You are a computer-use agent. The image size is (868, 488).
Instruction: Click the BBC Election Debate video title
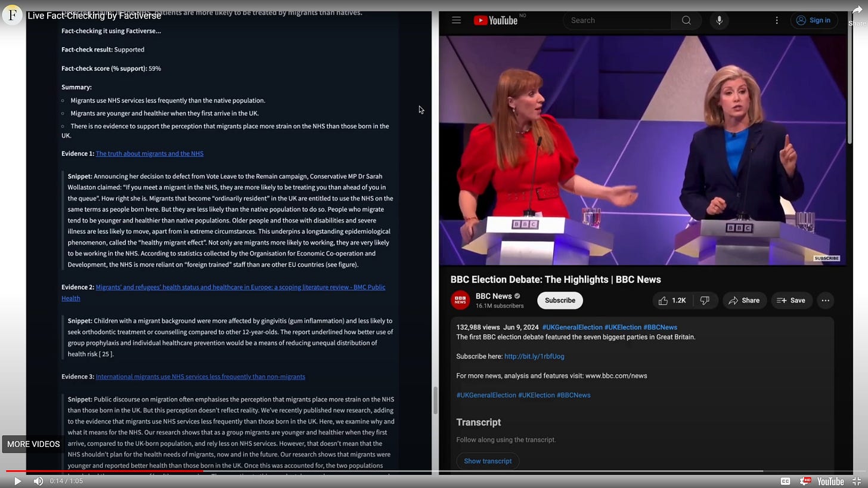[x=556, y=279]
